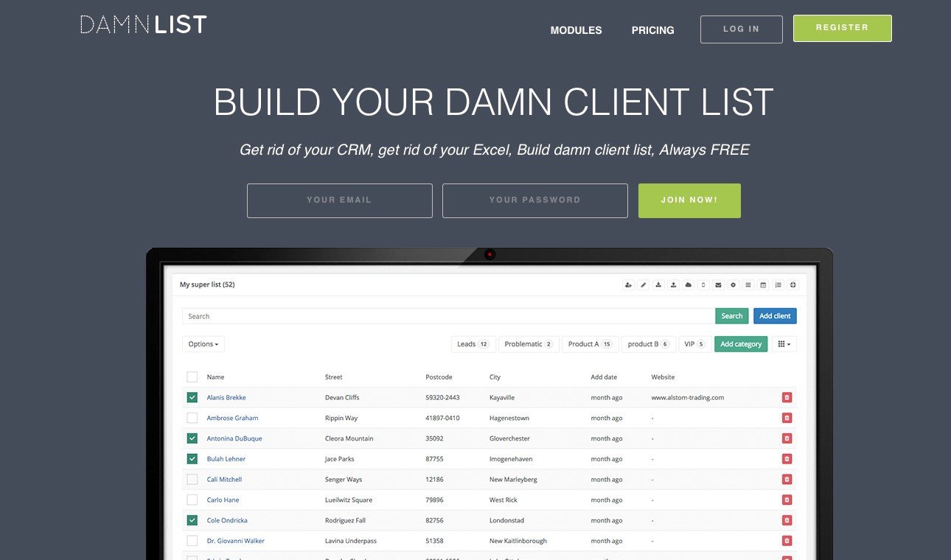Image resolution: width=951 pixels, height=560 pixels.
Task: Click the add-user icon in the list toolbar
Action: (628, 284)
